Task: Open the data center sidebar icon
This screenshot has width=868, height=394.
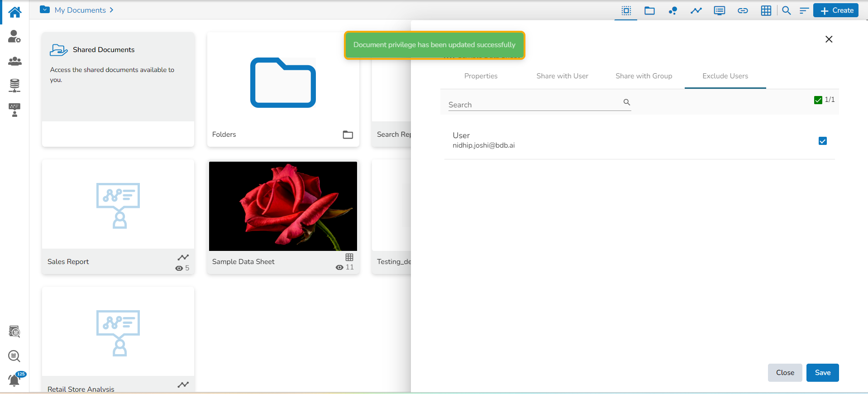Action: click(14, 85)
